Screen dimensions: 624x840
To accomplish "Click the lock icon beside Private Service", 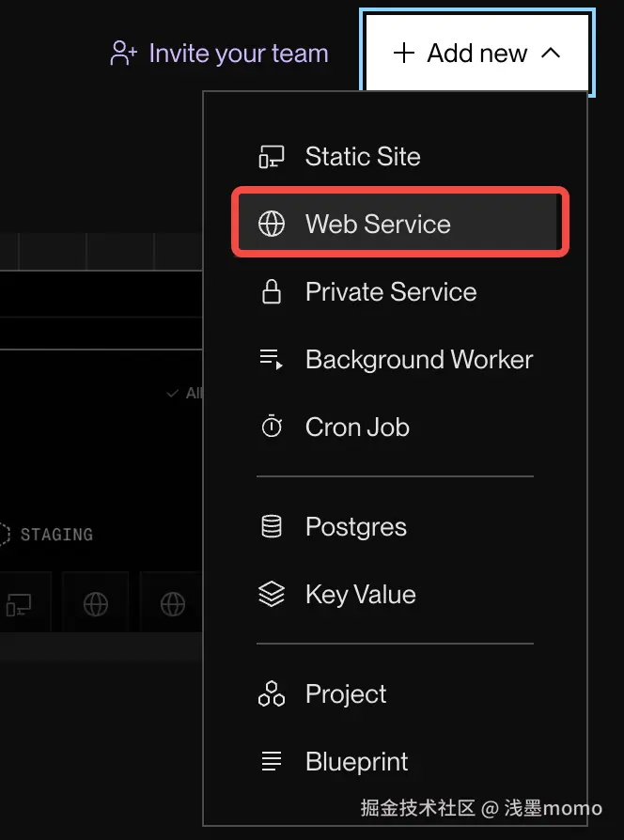I will (x=272, y=292).
